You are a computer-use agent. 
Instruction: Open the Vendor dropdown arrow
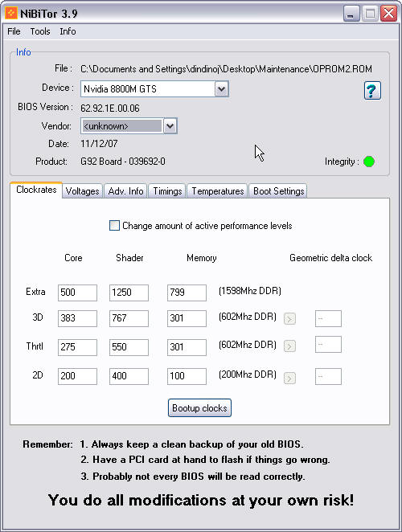[x=170, y=126]
